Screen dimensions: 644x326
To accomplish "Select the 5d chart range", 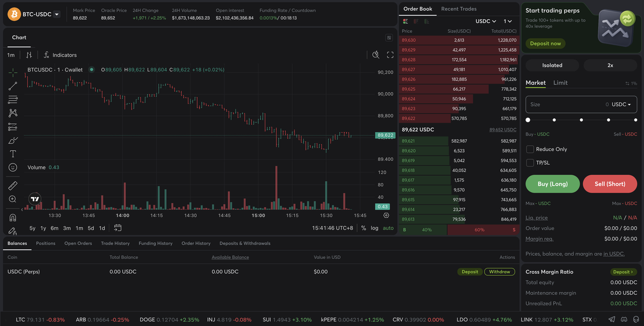I will (x=91, y=228).
